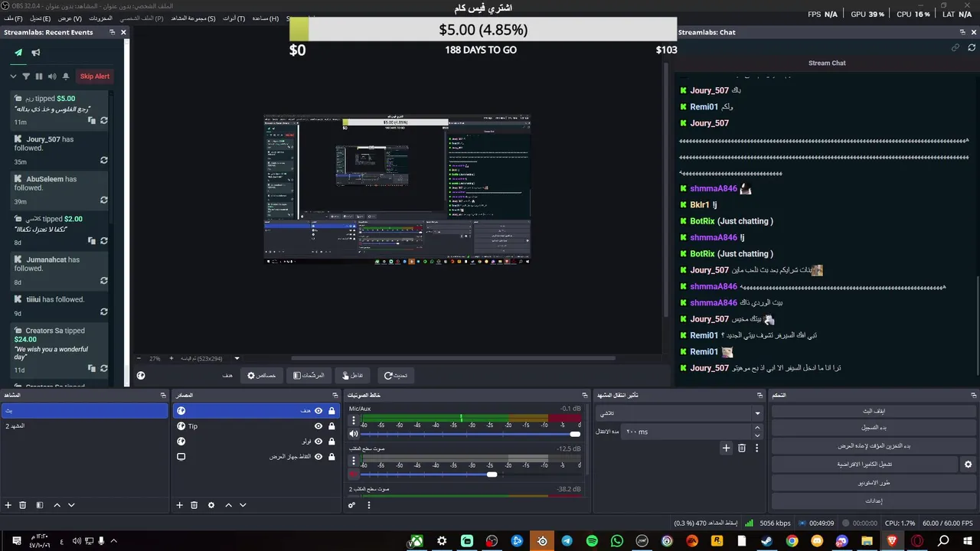The image size is (980, 551).
Task: Refresh the Stream Chat panel
Action: point(972,47)
